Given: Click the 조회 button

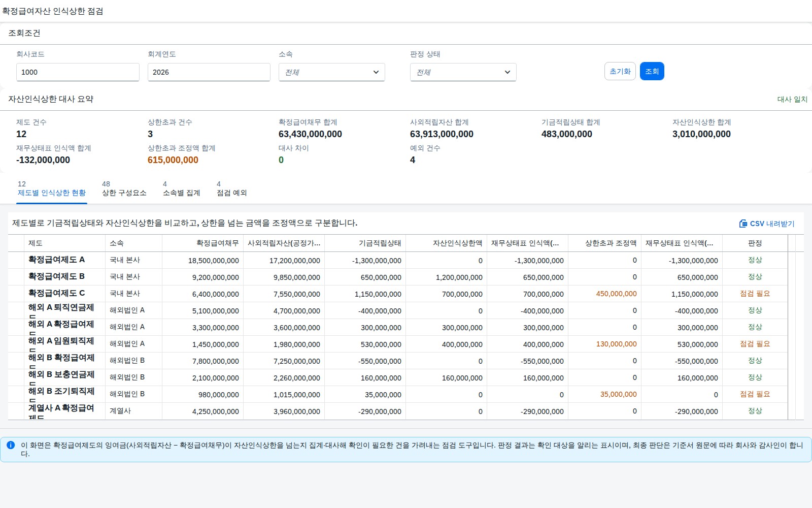Looking at the screenshot, I should 652,71.
